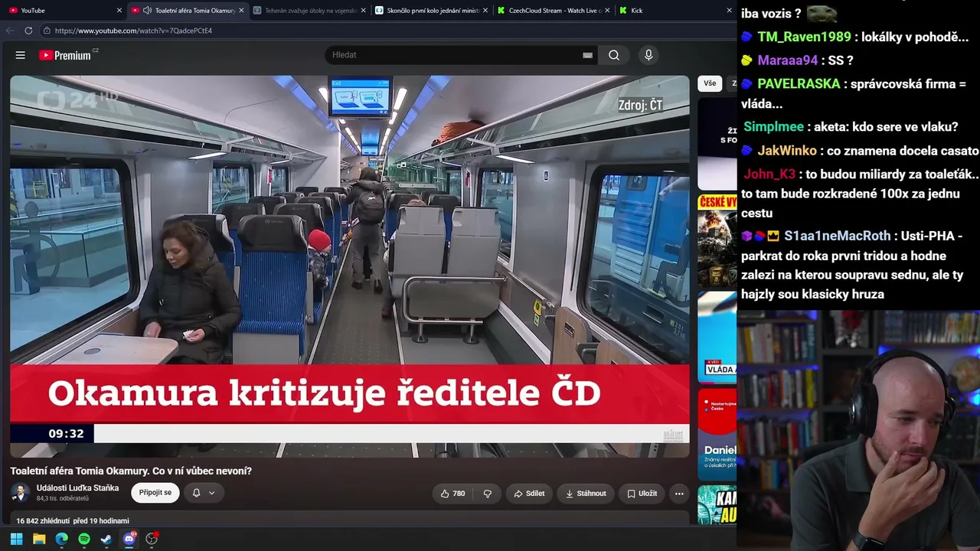The width and height of the screenshot is (980, 551).
Task: Like the video with 780 likes
Action: (452, 494)
